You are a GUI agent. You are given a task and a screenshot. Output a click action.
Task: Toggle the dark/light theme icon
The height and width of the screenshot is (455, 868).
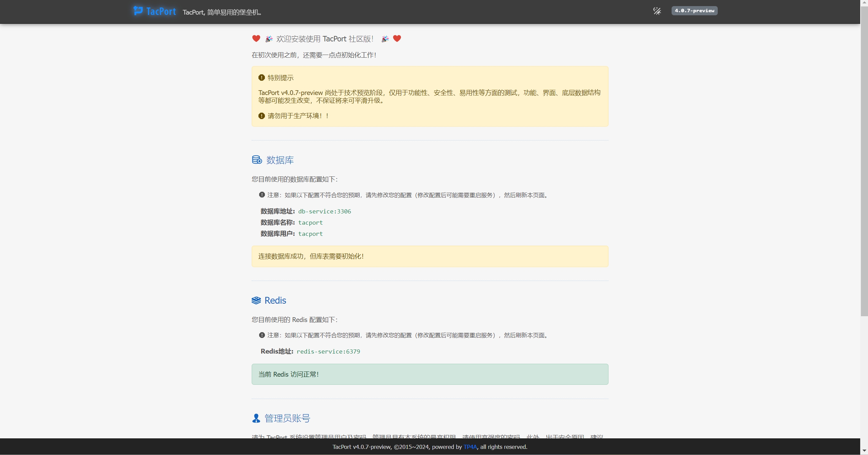pyautogui.click(x=657, y=11)
